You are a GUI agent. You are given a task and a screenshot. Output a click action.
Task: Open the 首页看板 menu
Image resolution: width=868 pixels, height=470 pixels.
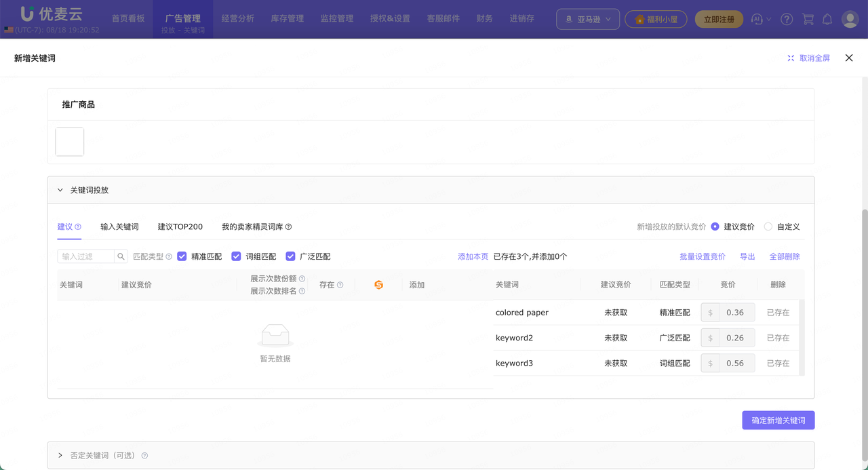128,18
